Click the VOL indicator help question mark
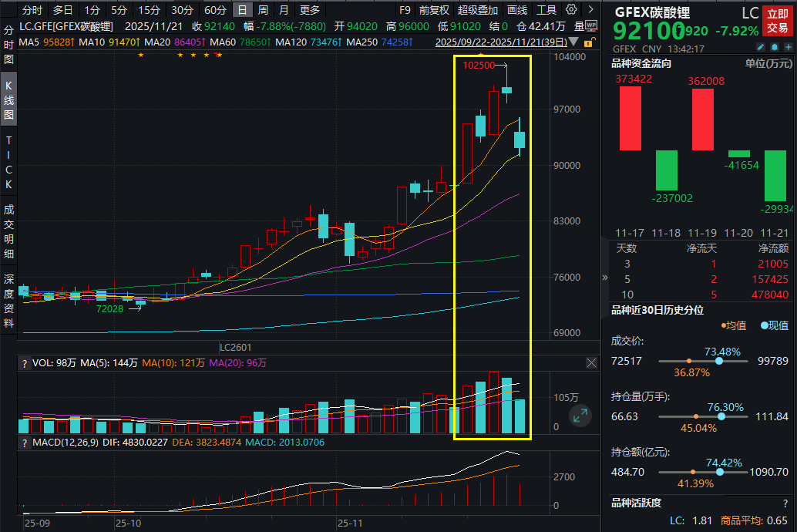The width and height of the screenshot is (797, 532). pos(24,362)
